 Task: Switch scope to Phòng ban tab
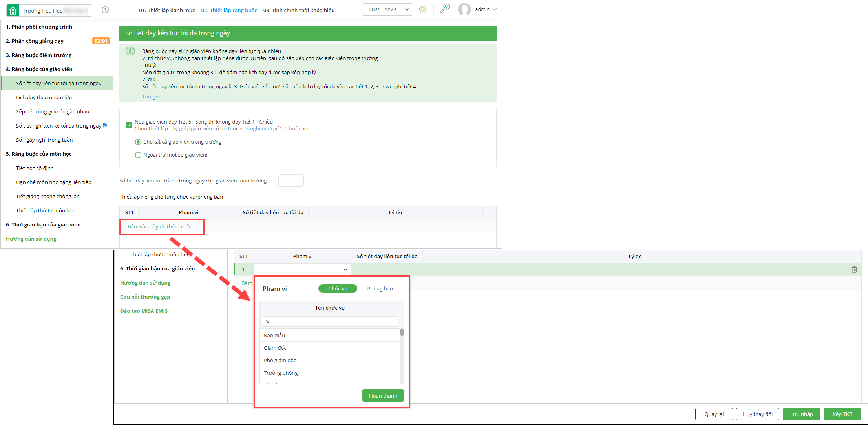click(x=380, y=289)
